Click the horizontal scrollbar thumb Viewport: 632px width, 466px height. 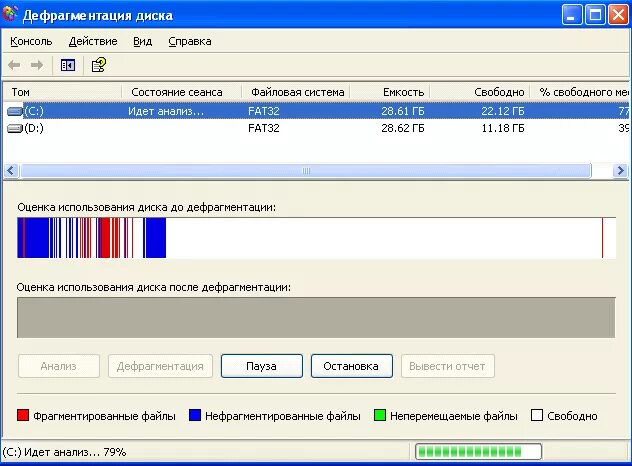pos(306,171)
